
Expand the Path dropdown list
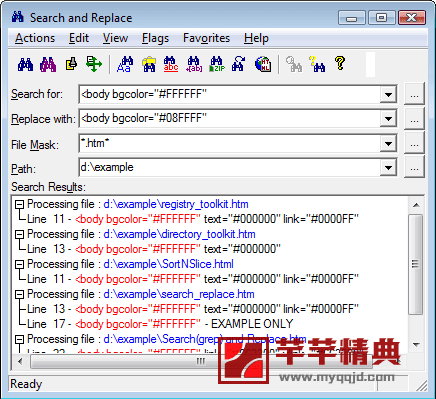(x=388, y=167)
